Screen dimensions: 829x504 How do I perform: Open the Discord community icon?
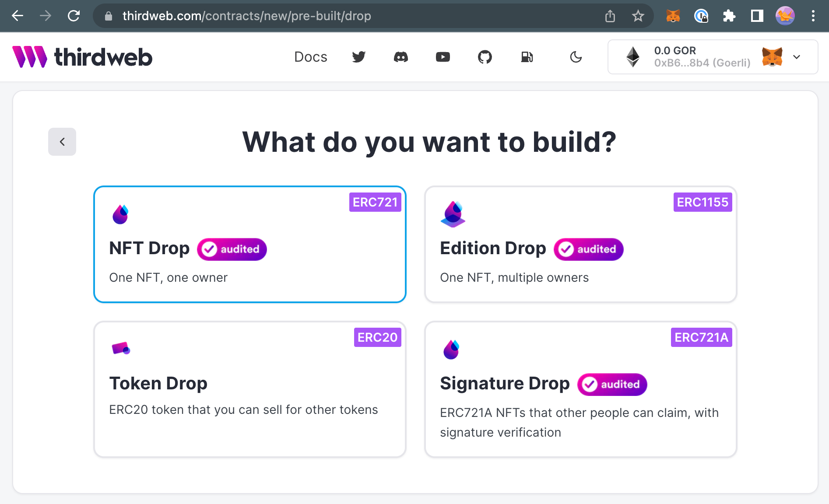[400, 57]
